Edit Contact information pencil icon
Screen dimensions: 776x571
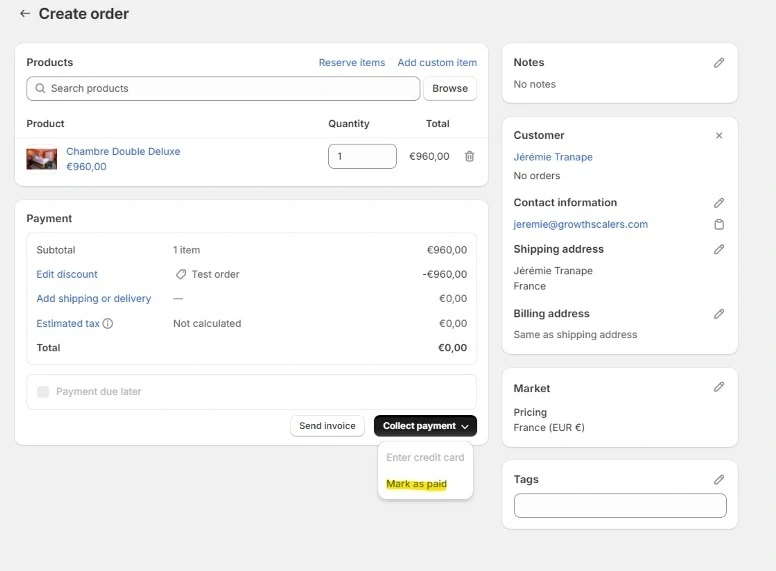[x=718, y=202]
